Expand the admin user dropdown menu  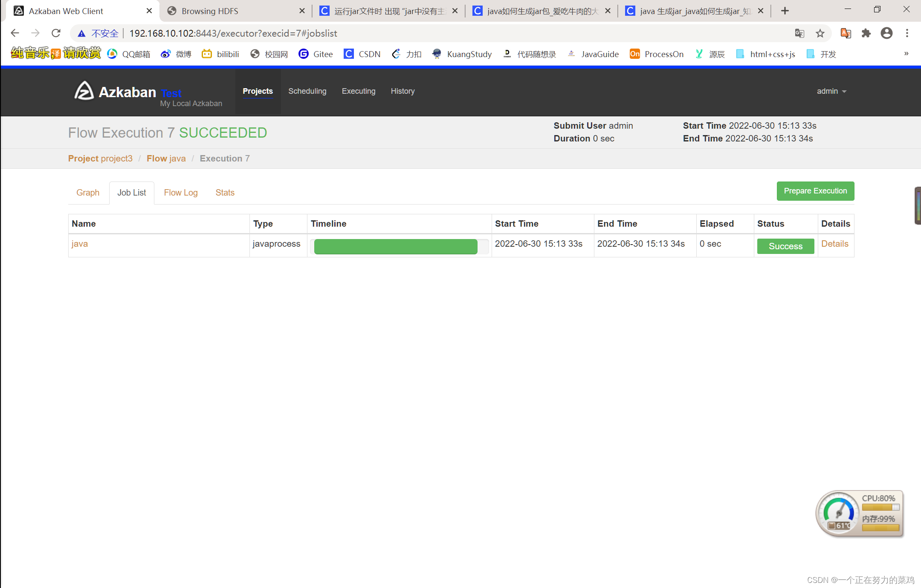[830, 90]
